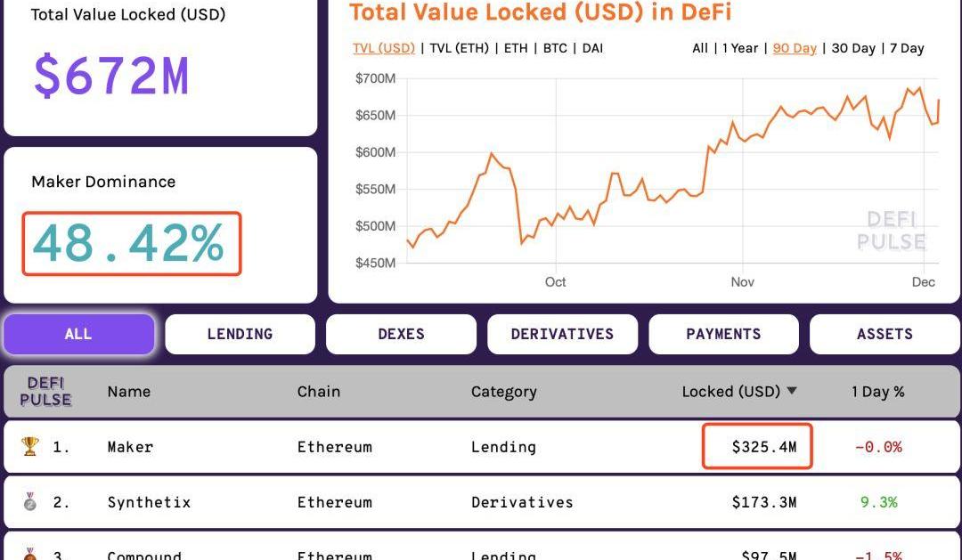Click the DeFi Pulse logo in table header
962x560 pixels.
pyautogui.click(x=45, y=391)
